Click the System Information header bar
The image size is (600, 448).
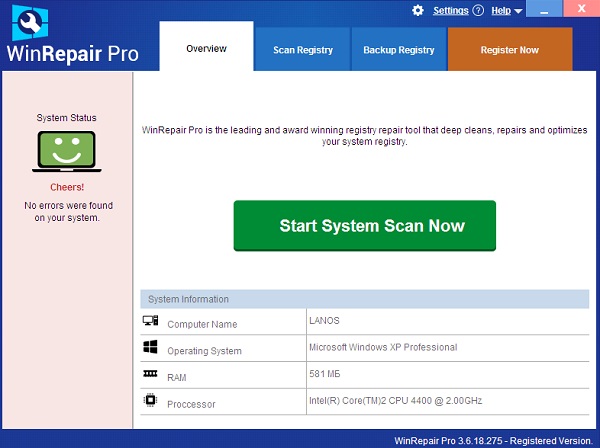click(365, 299)
